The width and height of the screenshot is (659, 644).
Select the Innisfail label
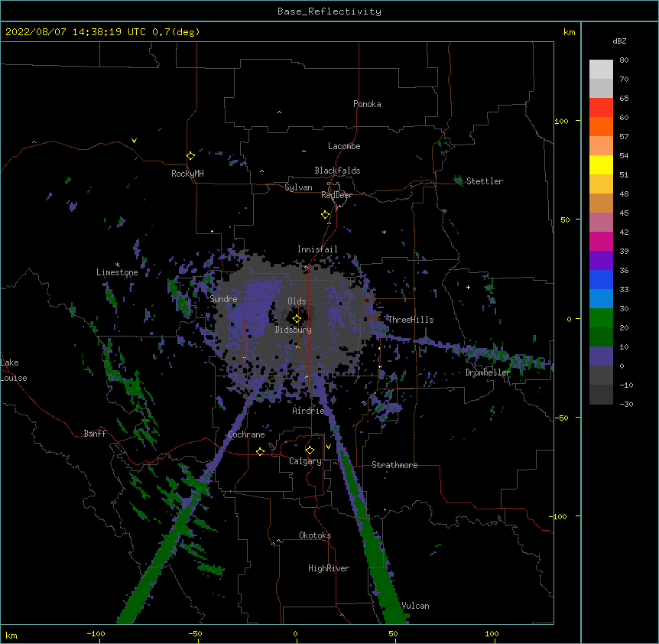[317, 249]
